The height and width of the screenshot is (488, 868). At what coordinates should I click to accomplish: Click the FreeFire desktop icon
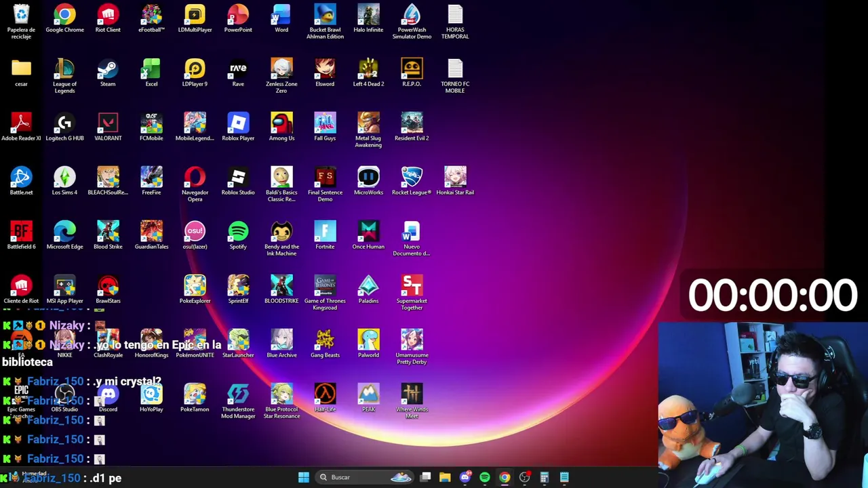coord(151,182)
